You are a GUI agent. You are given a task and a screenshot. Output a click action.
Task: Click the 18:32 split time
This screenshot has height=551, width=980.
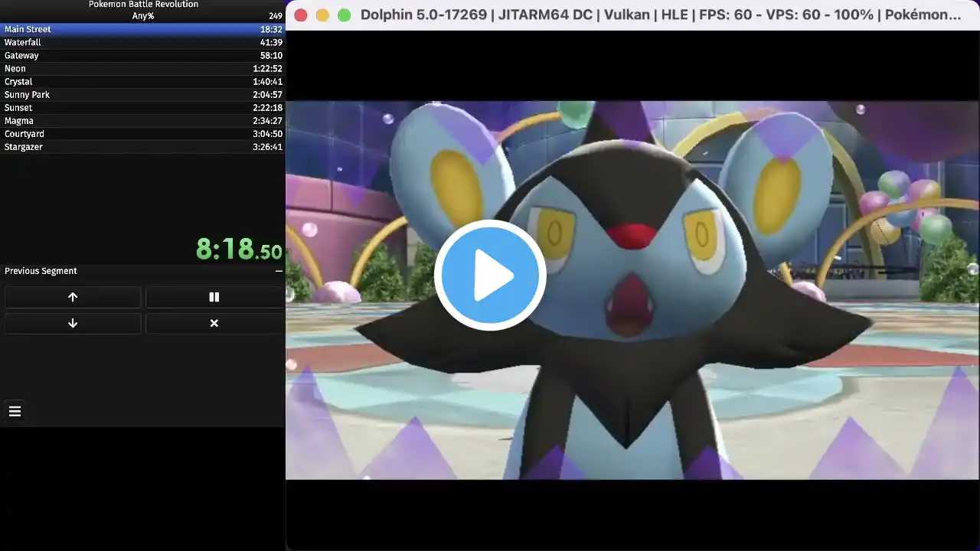271,29
